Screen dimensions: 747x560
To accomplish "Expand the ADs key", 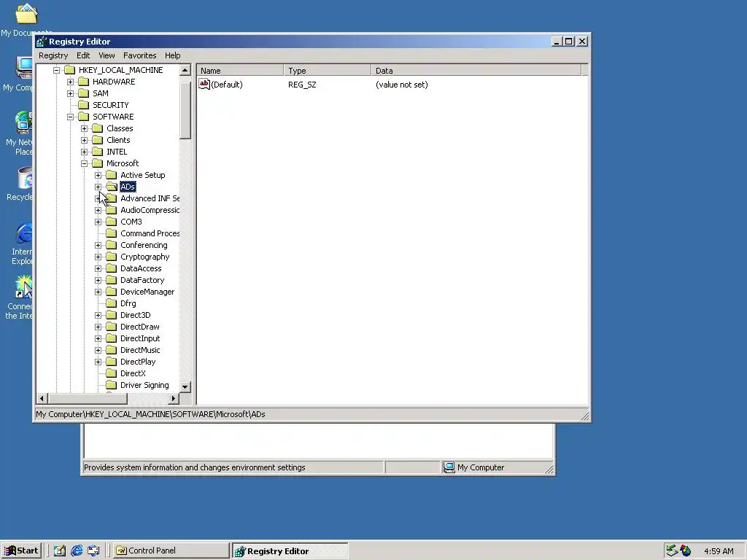I will 98,187.
